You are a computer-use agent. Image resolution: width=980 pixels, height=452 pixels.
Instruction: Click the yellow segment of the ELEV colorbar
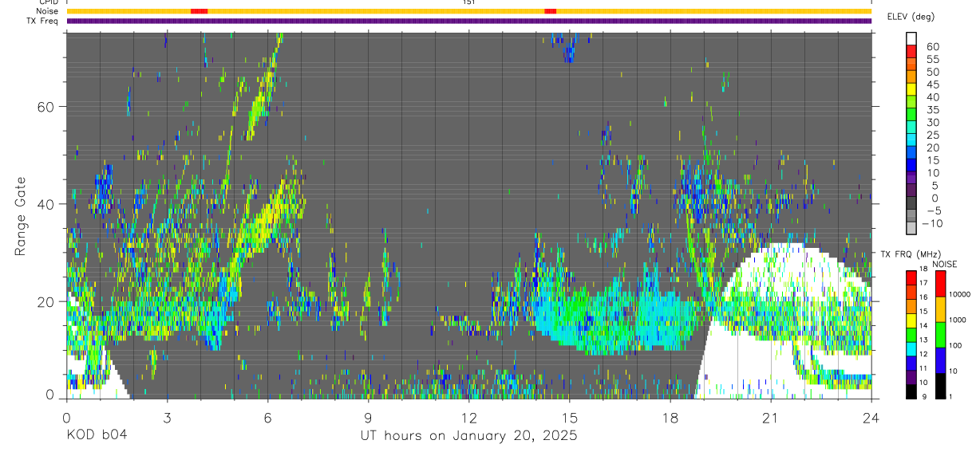(911, 90)
